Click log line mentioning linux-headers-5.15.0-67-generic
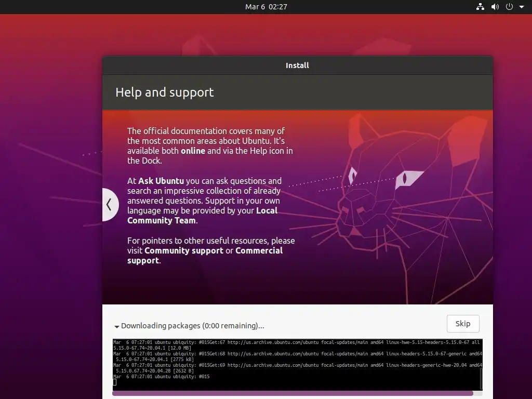 pos(298,356)
